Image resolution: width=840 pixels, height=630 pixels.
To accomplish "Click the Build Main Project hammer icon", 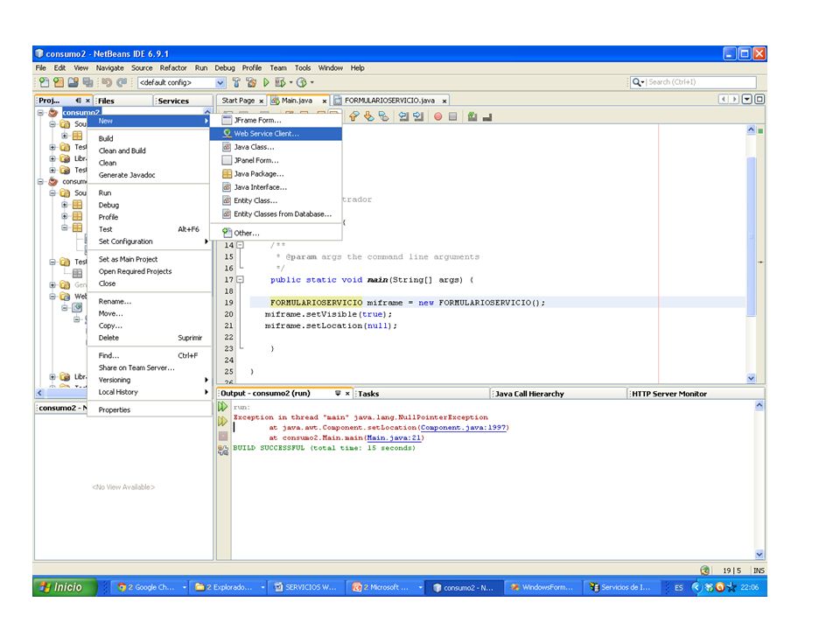I will [236, 82].
